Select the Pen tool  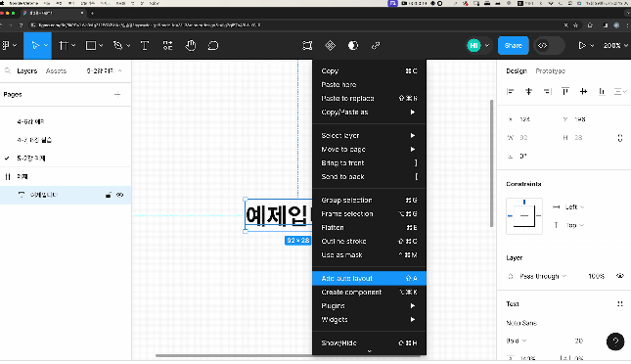[118, 45]
